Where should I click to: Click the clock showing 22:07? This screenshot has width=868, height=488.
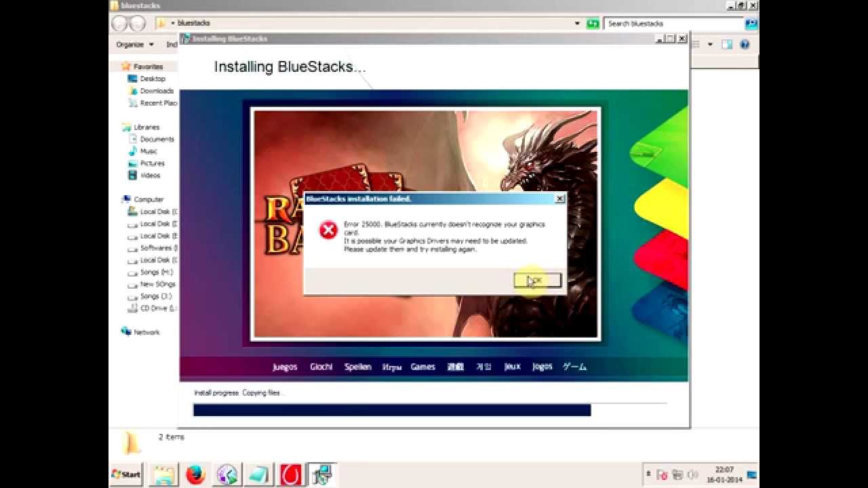[x=724, y=474]
